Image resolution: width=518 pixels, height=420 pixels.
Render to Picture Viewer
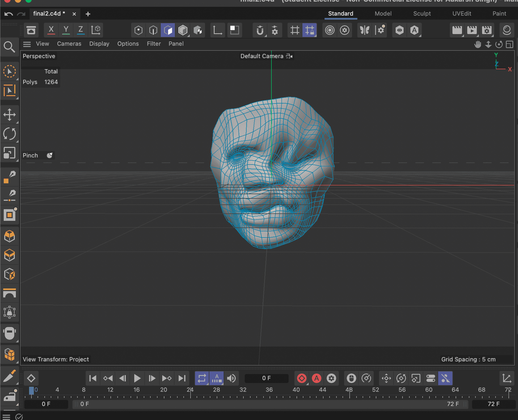pyautogui.click(x=472, y=30)
